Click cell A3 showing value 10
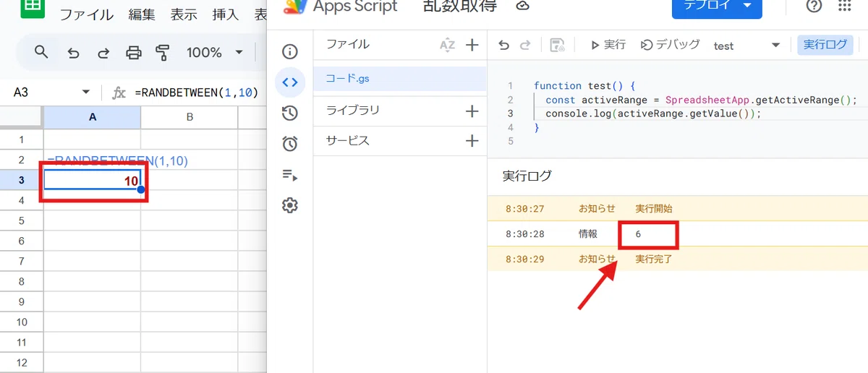The height and width of the screenshot is (373, 868). click(93, 180)
